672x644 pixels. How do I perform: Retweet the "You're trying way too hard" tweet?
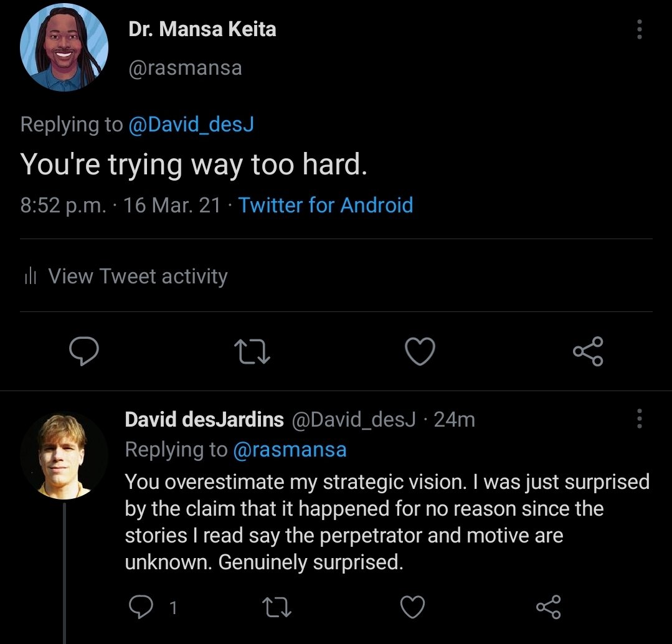pyautogui.click(x=251, y=351)
